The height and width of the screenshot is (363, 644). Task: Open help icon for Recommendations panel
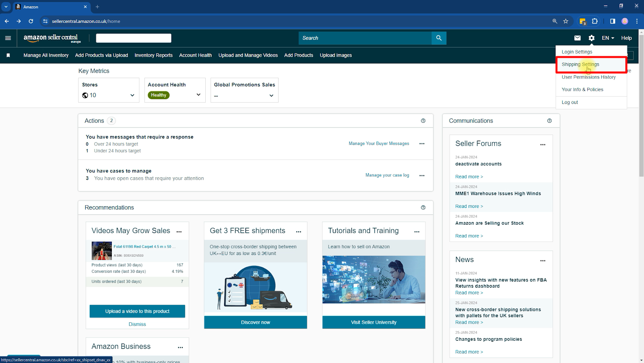tap(423, 207)
